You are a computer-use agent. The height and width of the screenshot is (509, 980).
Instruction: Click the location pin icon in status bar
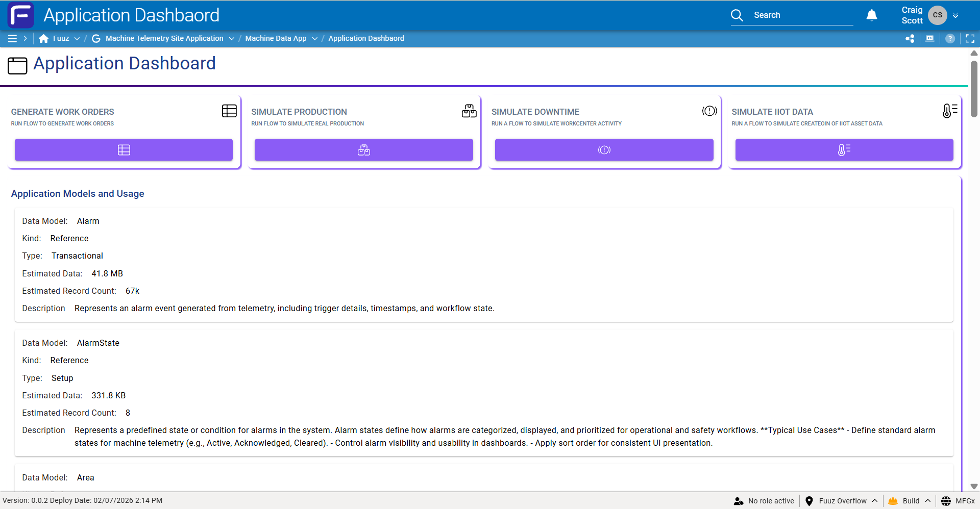pos(809,501)
